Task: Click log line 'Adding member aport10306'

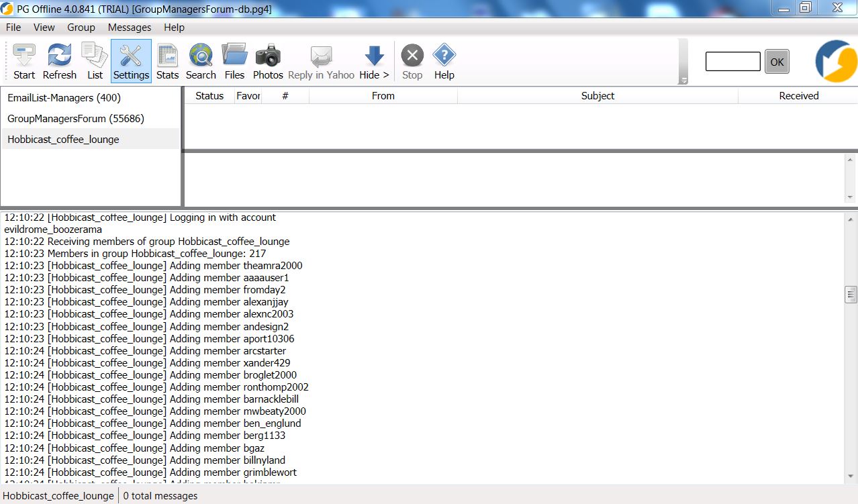Action: click(149, 339)
